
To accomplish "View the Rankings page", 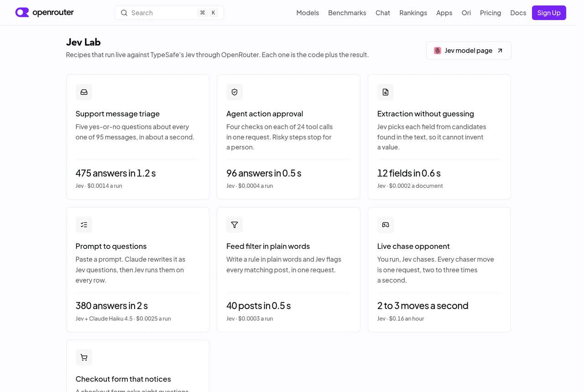I will tap(413, 13).
